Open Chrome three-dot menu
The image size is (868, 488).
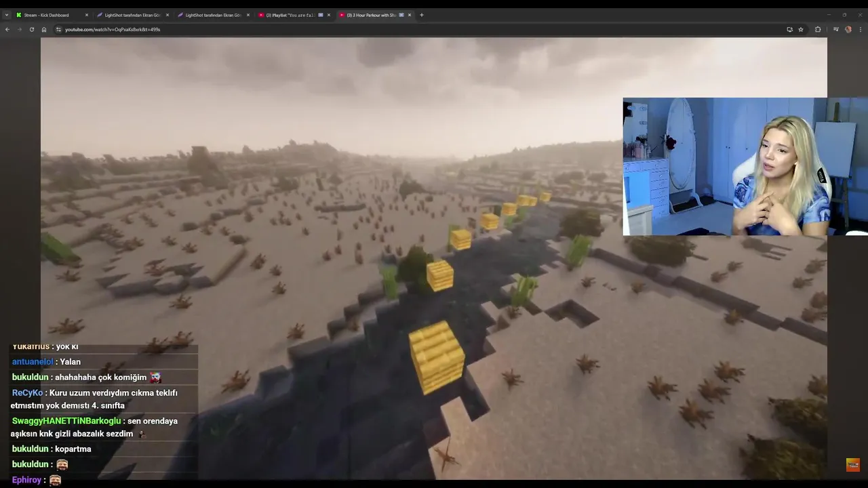coord(861,29)
